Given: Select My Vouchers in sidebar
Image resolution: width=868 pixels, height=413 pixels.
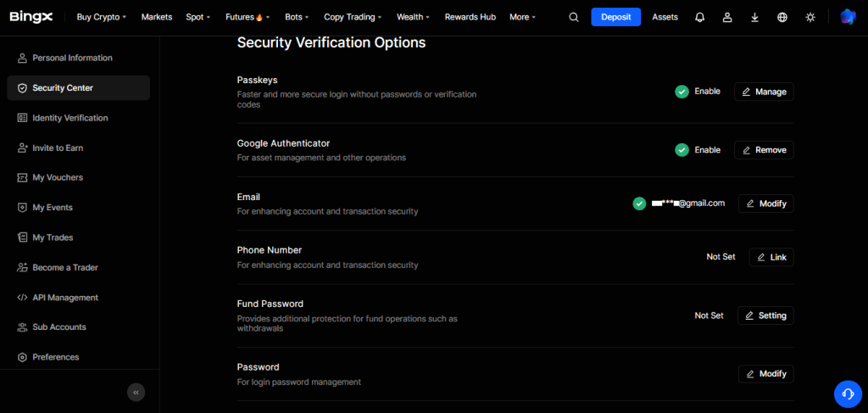Looking at the screenshot, I should click(x=79, y=178).
